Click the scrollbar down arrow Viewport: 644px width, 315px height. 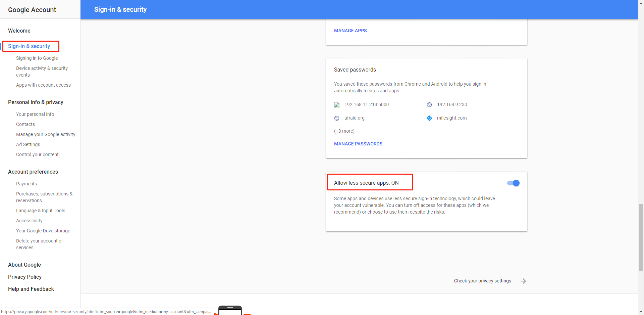(641, 312)
